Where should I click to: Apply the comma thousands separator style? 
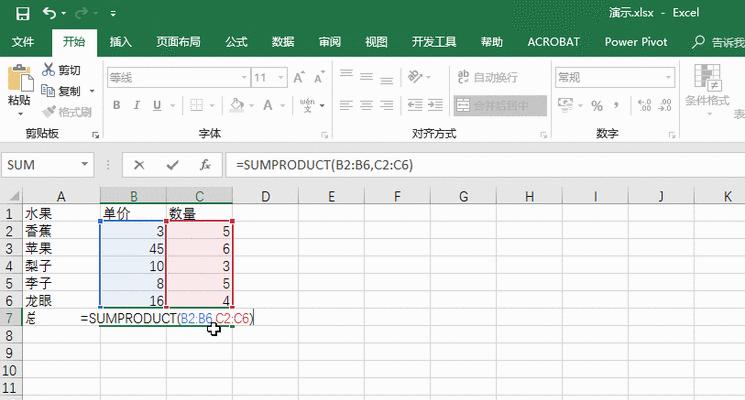click(617, 105)
